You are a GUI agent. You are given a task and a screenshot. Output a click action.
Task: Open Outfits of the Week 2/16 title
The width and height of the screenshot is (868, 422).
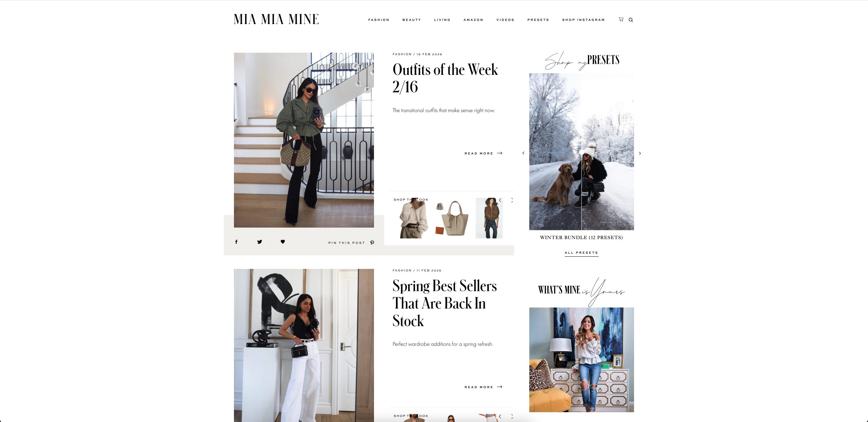(445, 78)
